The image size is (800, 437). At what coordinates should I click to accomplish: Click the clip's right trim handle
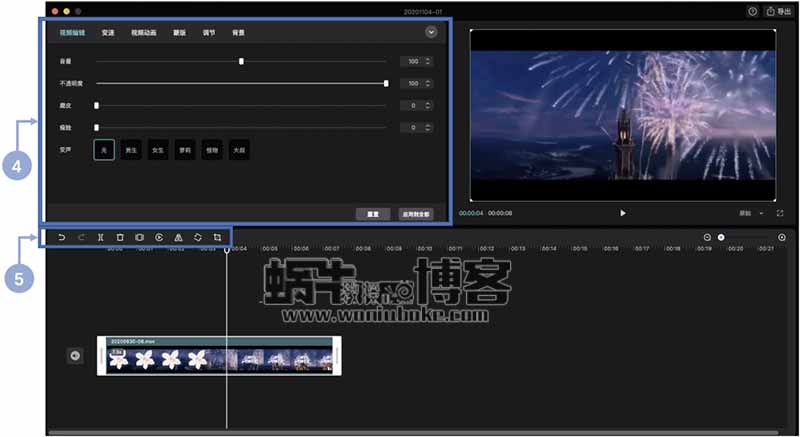337,356
